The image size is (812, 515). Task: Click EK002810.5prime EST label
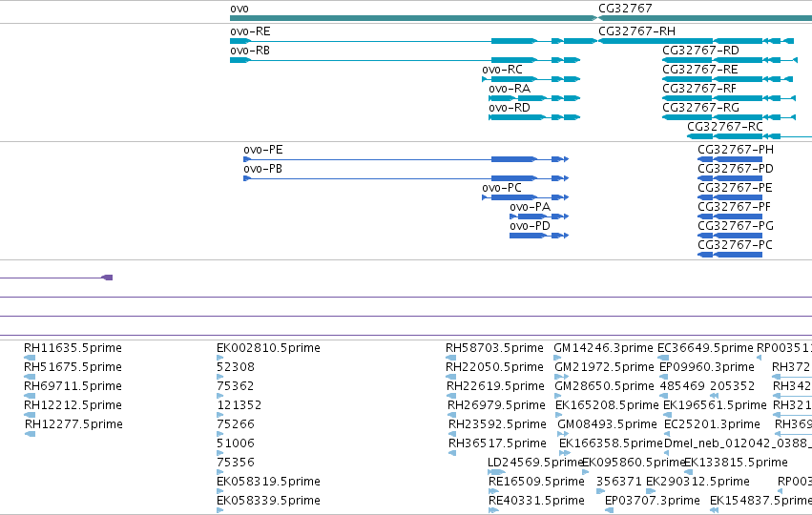[268, 348]
